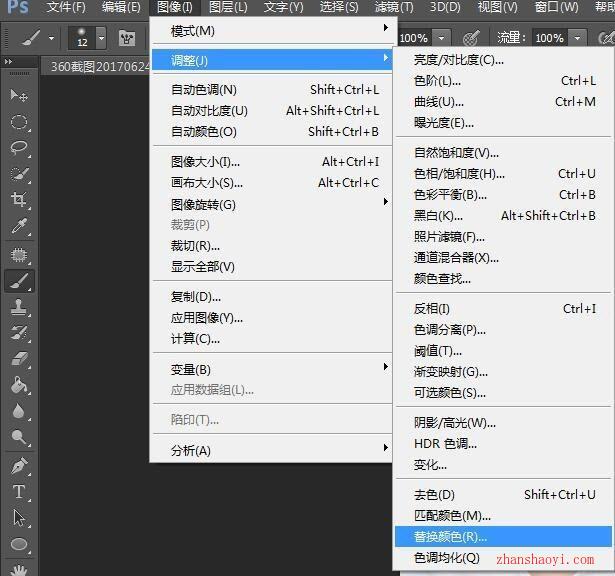Select the Brush tool in toolbox

[x=19, y=281]
